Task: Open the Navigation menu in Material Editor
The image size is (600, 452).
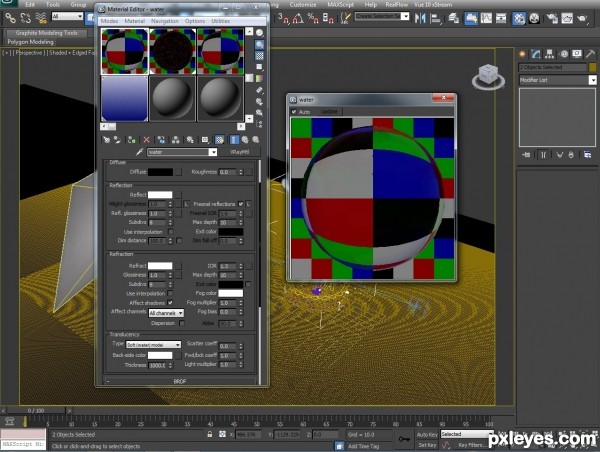Action: (165, 21)
